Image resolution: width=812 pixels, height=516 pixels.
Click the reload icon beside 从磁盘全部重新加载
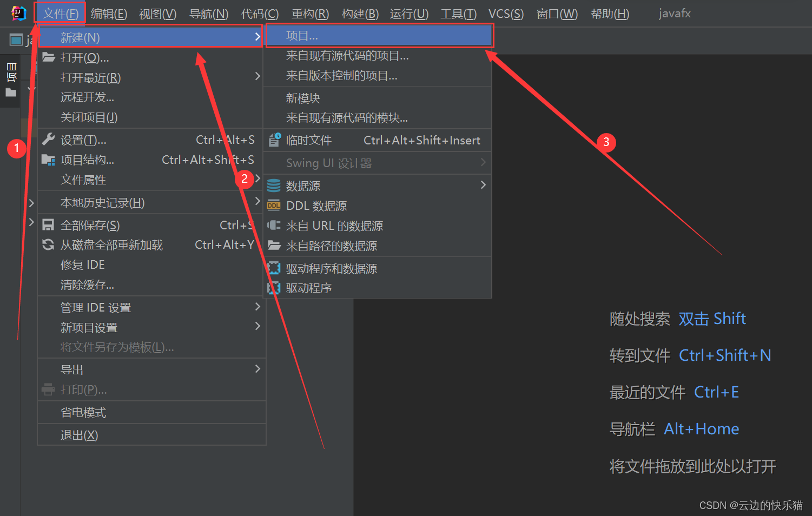[x=49, y=244]
